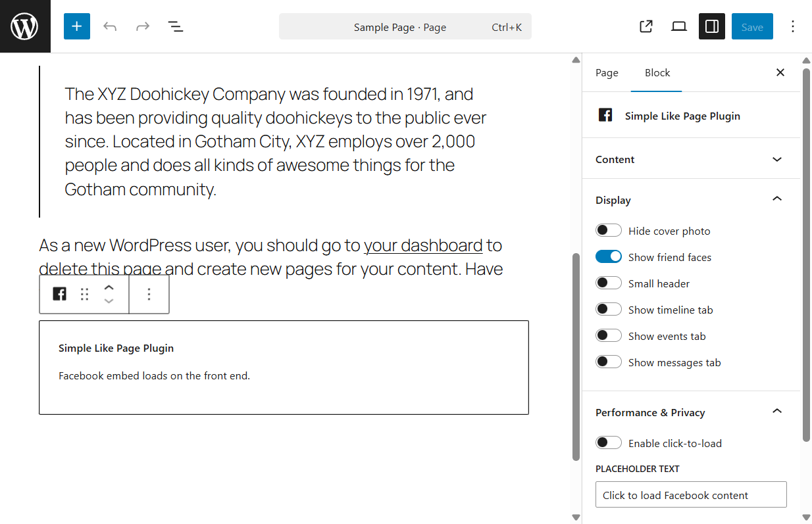Click the your dashboard link
Image resolution: width=812 pixels, height=524 pixels.
(423, 245)
